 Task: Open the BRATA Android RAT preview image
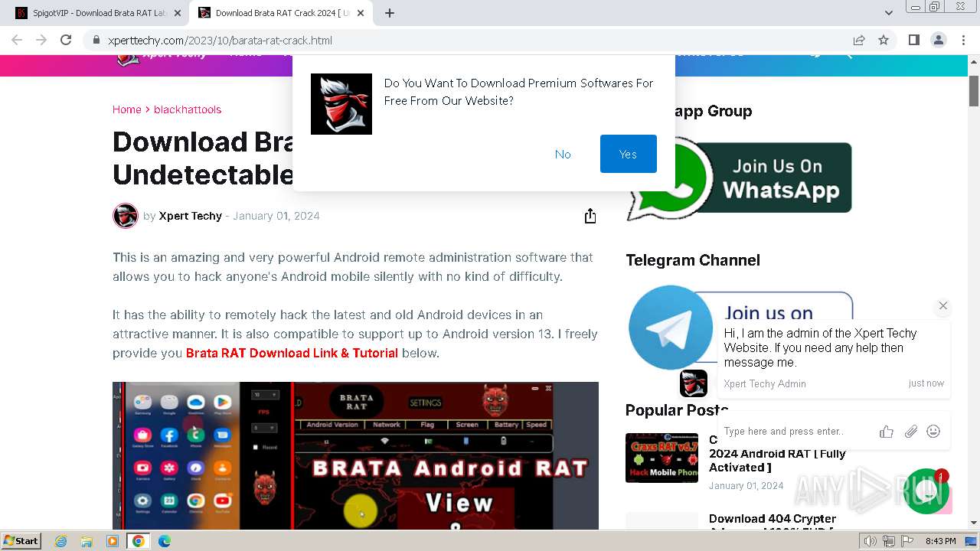pos(355,455)
